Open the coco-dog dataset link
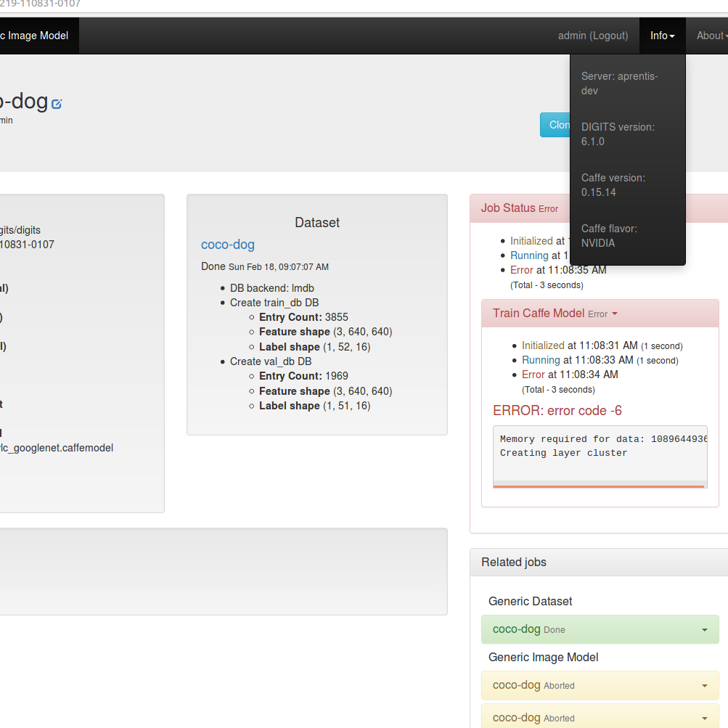Image resolution: width=728 pixels, height=728 pixels. (x=227, y=245)
